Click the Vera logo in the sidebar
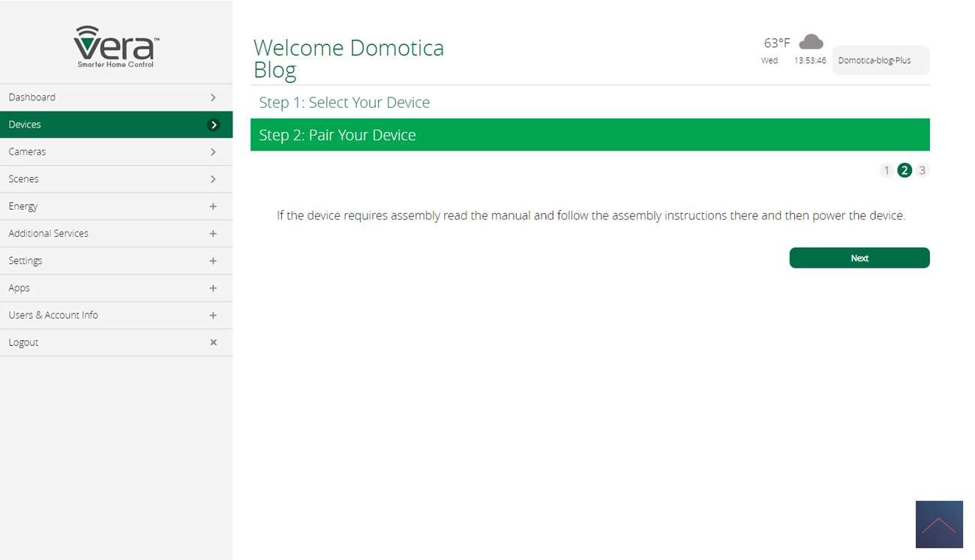The width and height of the screenshot is (975, 560). click(116, 46)
